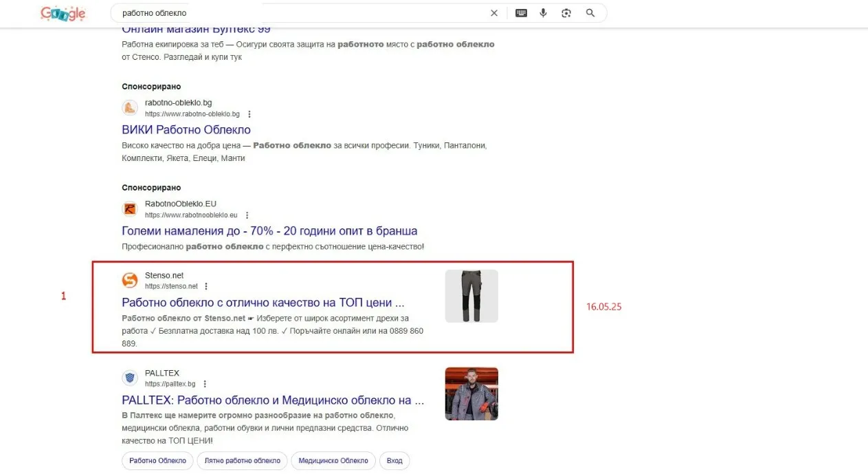Screen dimensions: 868x474
Task: Click the RabotnoObleklo.EU site favicon
Action: [x=130, y=209]
